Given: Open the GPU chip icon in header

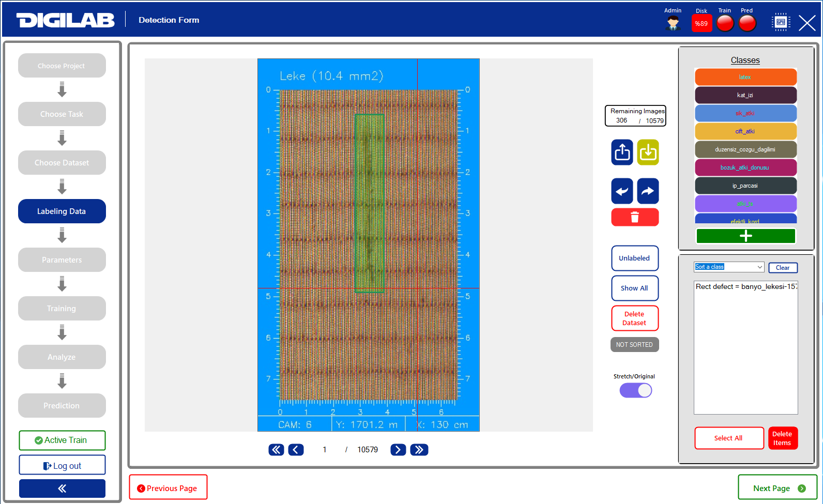Looking at the screenshot, I should pos(781,22).
